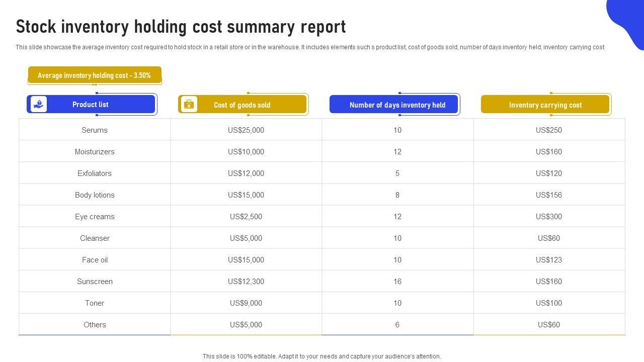Viewport: 644px width, 362px height.
Task: Select the Exfoliators days held cell
Action: point(397,173)
